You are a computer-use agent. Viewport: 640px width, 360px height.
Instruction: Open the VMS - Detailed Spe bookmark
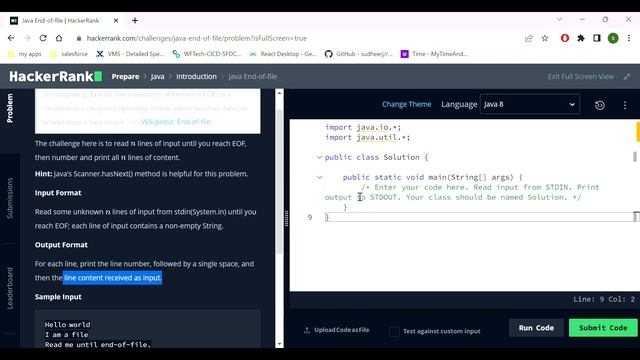[130, 54]
